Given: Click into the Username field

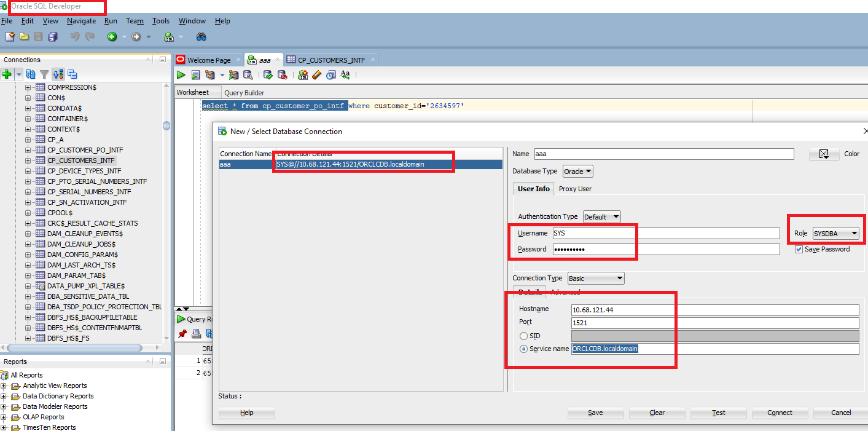Looking at the screenshot, I should coord(665,233).
